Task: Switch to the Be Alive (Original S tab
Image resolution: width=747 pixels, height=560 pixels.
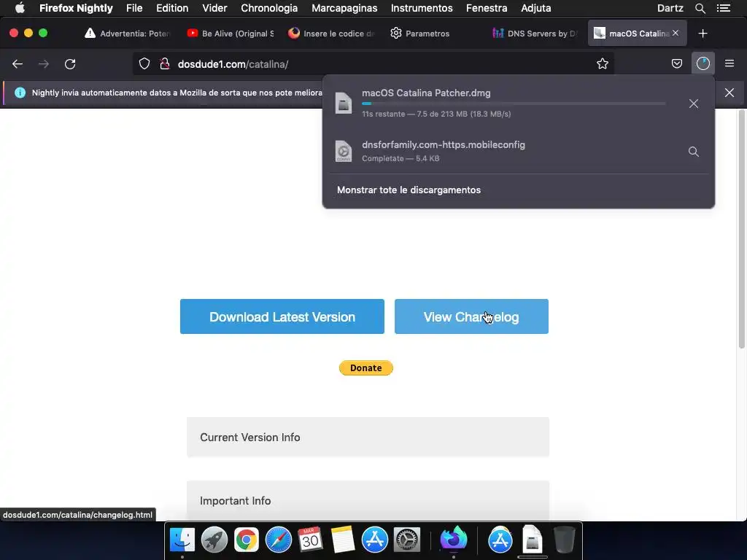Action: [x=231, y=34]
